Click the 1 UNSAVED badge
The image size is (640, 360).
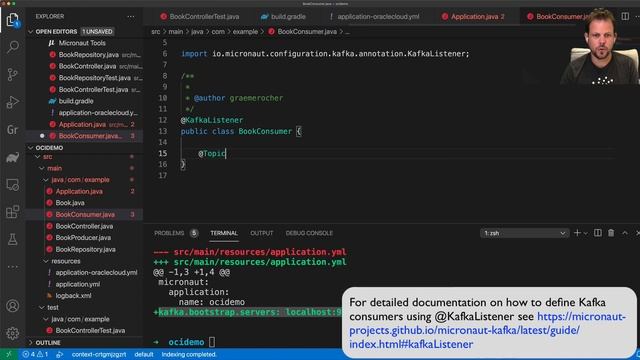point(97,31)
